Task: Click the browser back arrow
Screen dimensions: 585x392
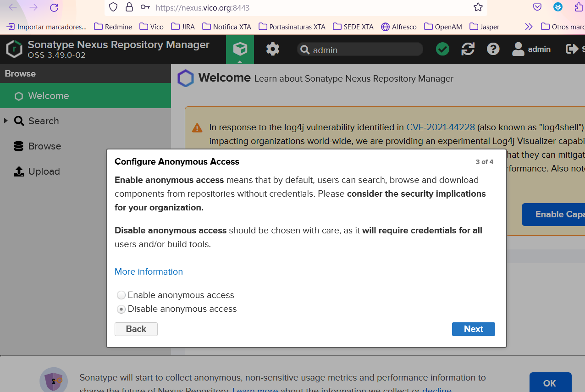Action: [x=13, y=7]
